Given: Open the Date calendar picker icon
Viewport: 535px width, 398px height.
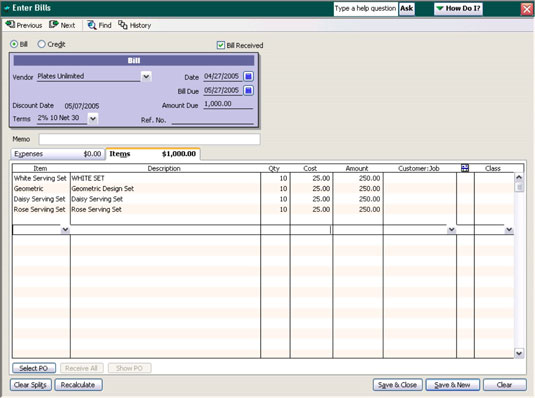Looking at the screenshot, I should (248, 76).
